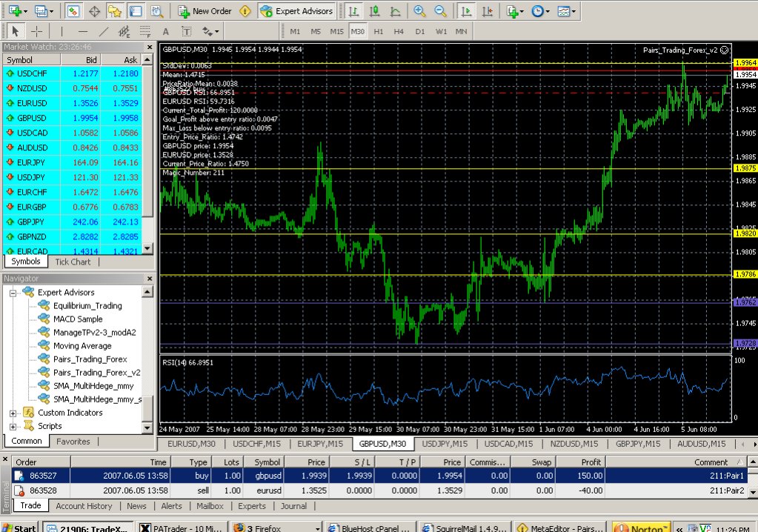
Task: Toggle auto scroll chart icon
Action: pyautogui.click(x=467, y=10)
